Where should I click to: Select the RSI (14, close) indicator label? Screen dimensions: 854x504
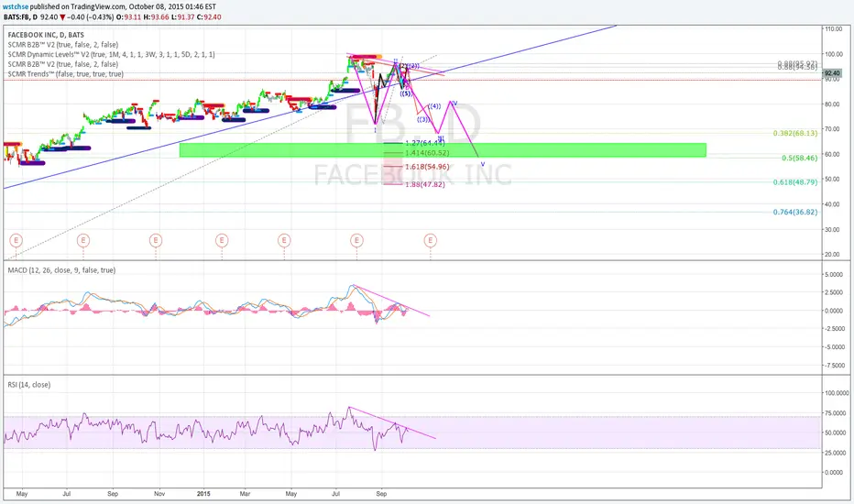[29, 385]
